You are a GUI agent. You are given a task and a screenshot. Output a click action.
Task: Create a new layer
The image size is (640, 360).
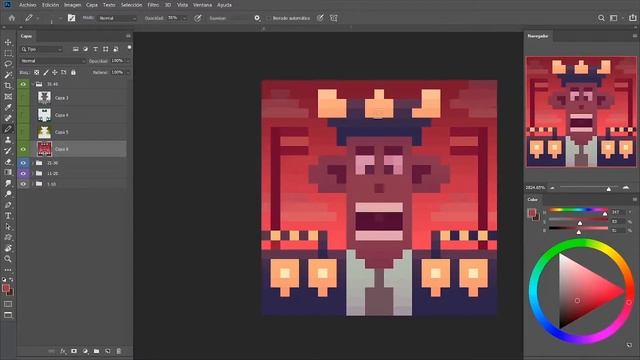coord(108,351)
